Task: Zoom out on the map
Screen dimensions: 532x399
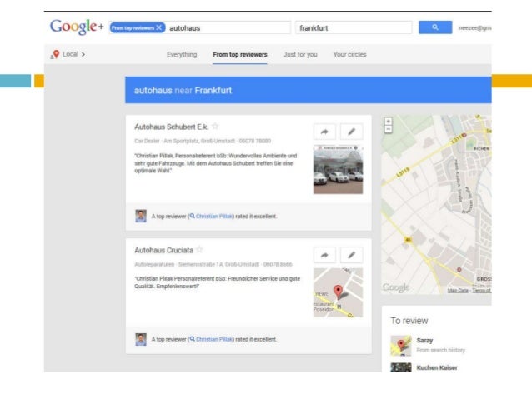Action: coord(388,129)
